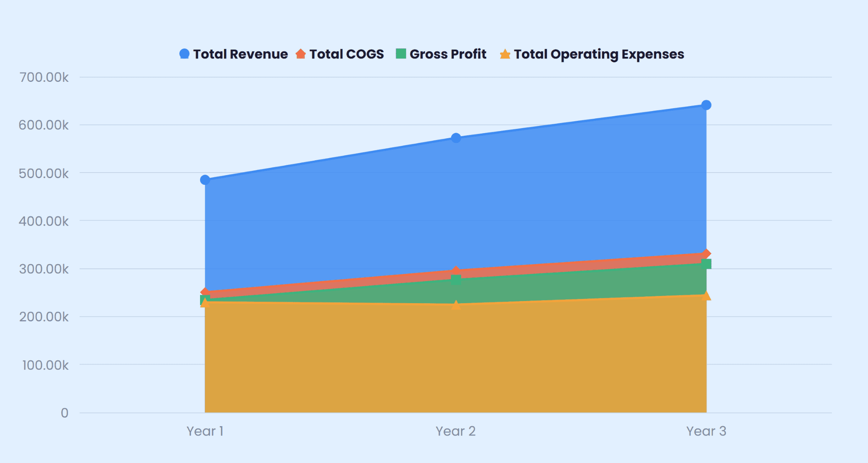
Task: Click the Year 1 axis label
Action: pos(205,431)
